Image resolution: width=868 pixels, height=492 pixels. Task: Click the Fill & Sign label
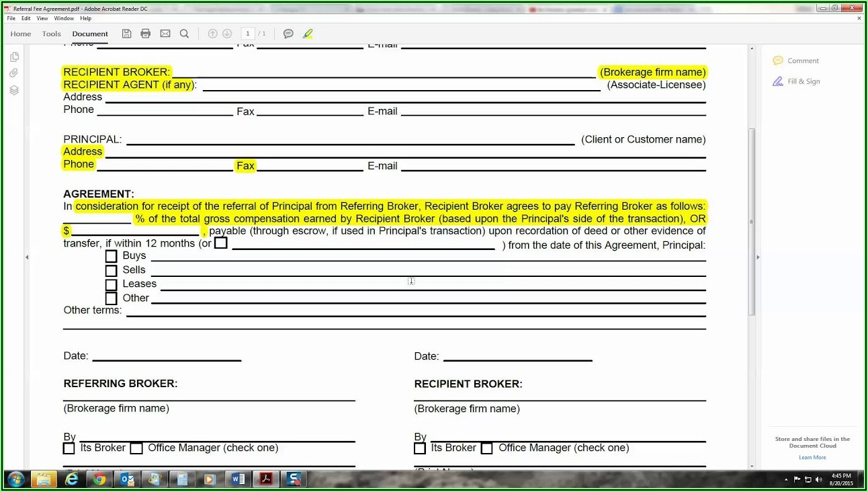pos(804,81)
